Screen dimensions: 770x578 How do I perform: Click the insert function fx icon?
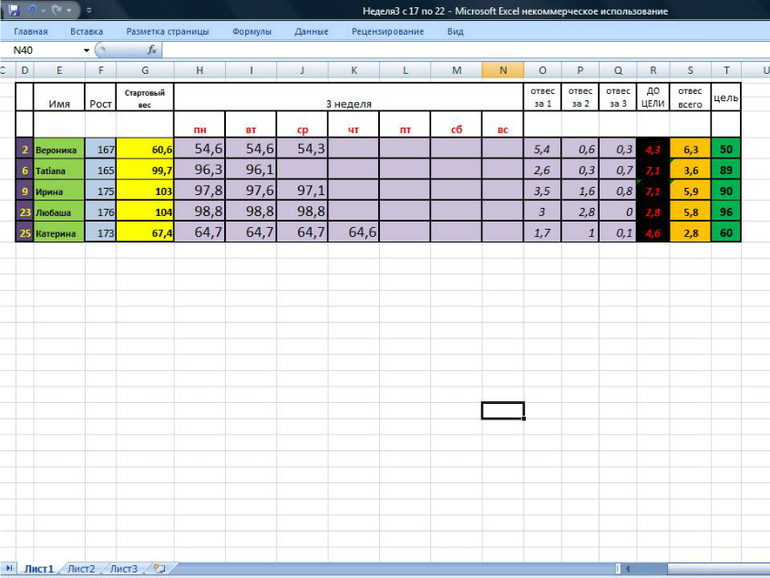tap(152, 49)
